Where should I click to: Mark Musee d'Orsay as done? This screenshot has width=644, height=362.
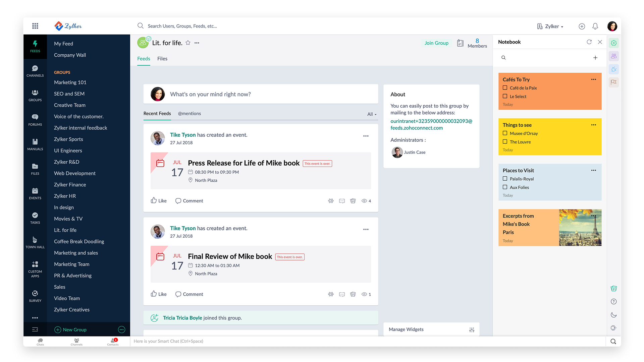(x=505, y=133)
